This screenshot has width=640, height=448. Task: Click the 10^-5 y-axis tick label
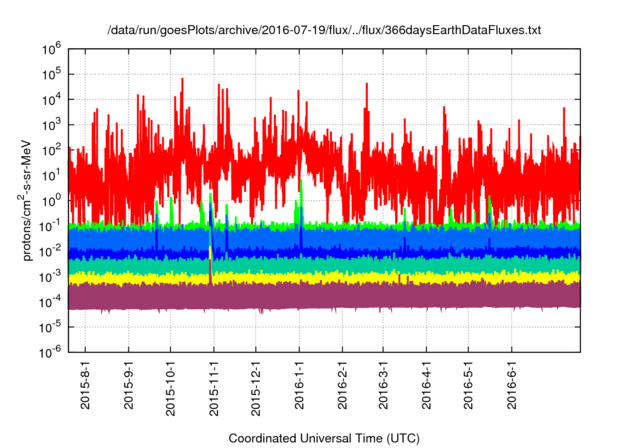[x=50, y=328]
